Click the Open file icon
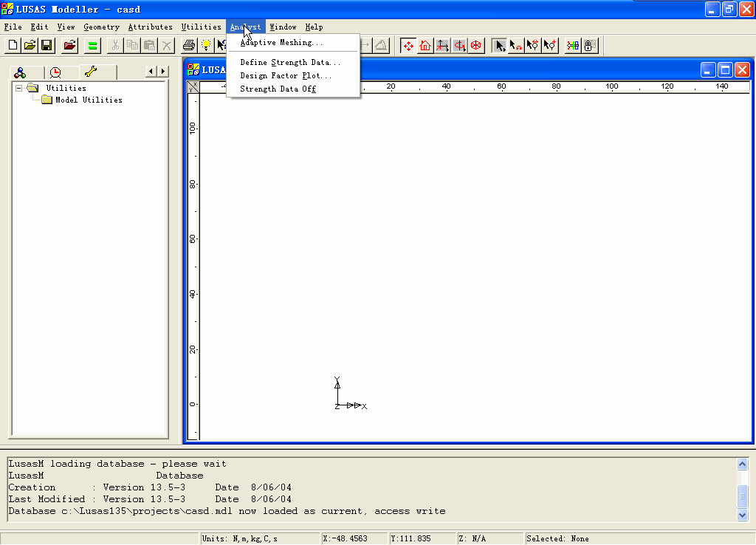The height and width of the screenshot is (545, 756). (30, 46)
